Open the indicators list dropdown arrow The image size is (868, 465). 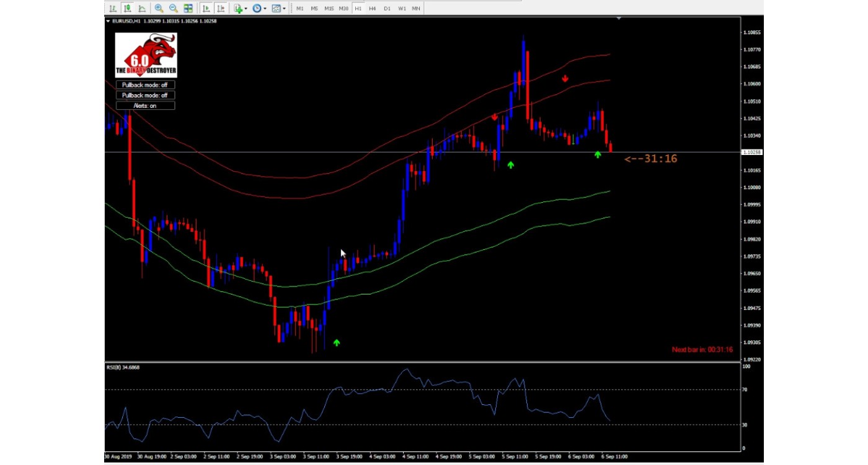(246, 9)
